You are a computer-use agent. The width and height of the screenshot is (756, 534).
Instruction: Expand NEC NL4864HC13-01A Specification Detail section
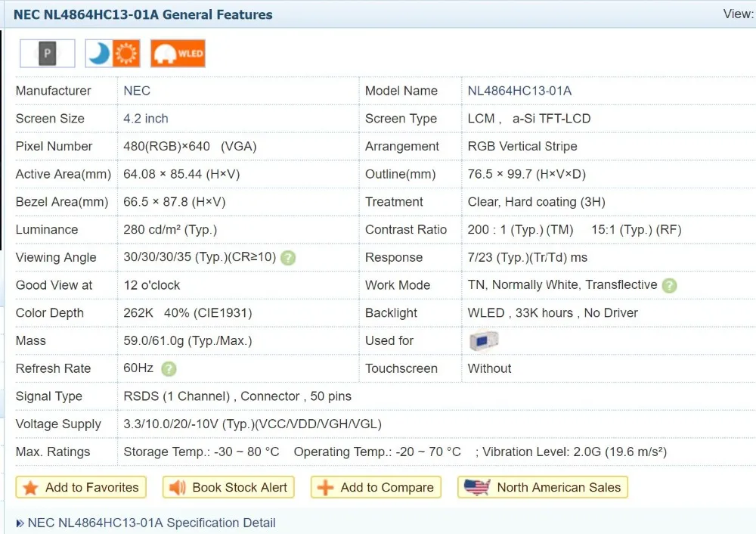151,523
